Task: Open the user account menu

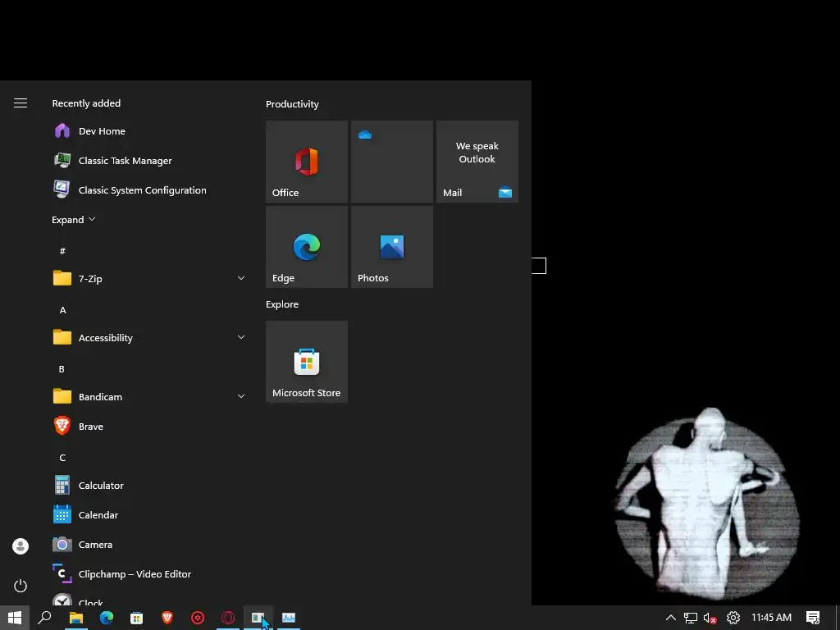Action: pyautogui.click(x=21, y=546)
